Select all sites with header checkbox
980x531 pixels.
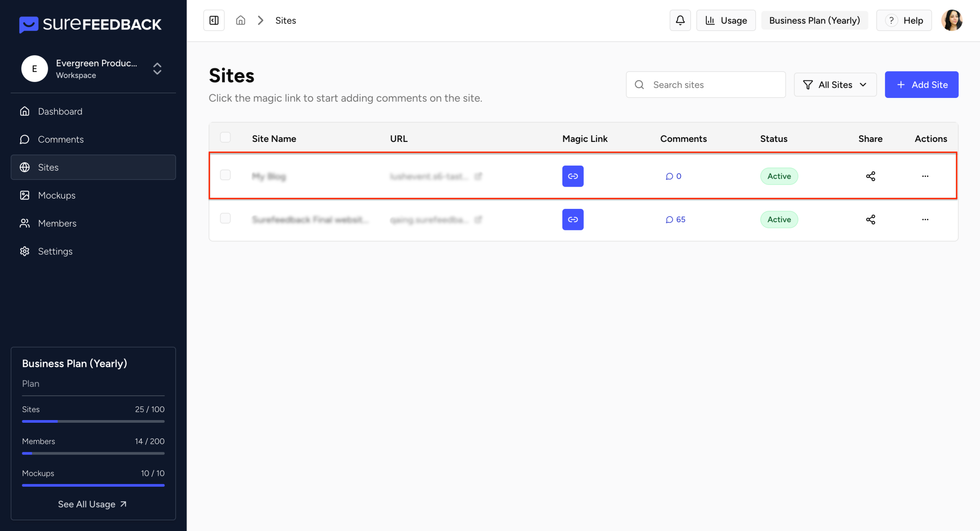click(x=225, y=137)
